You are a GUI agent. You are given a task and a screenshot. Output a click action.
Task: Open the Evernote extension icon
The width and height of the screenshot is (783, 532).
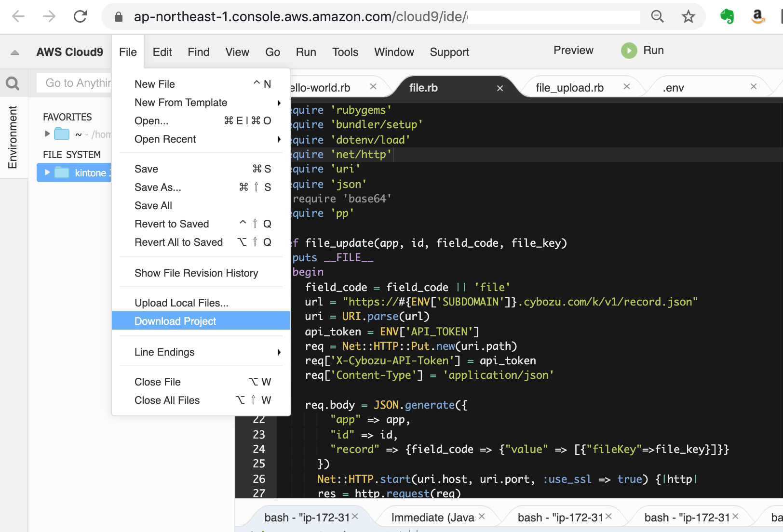(x=727, y=16)
